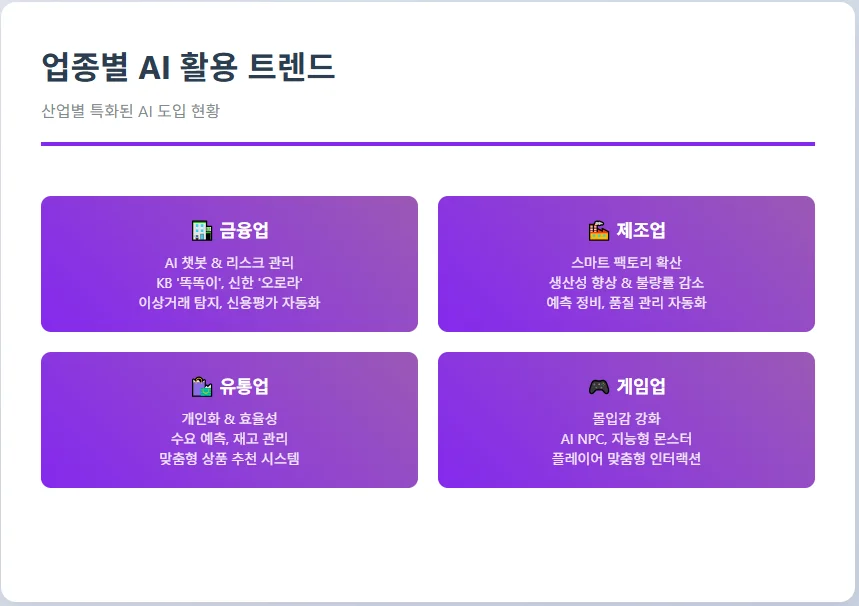The image size is (859, 606).
Task: Click the text 수요 예측, 재고 관리
Action: tap(229, 438)
